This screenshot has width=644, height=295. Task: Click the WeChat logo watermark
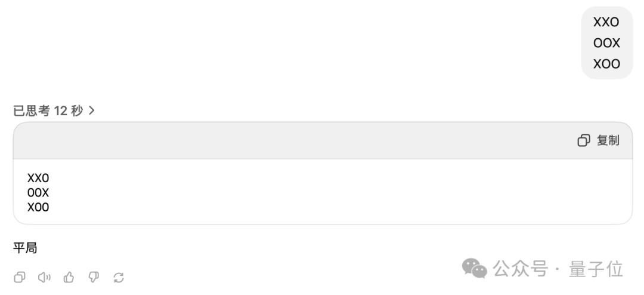coord(475,268)
